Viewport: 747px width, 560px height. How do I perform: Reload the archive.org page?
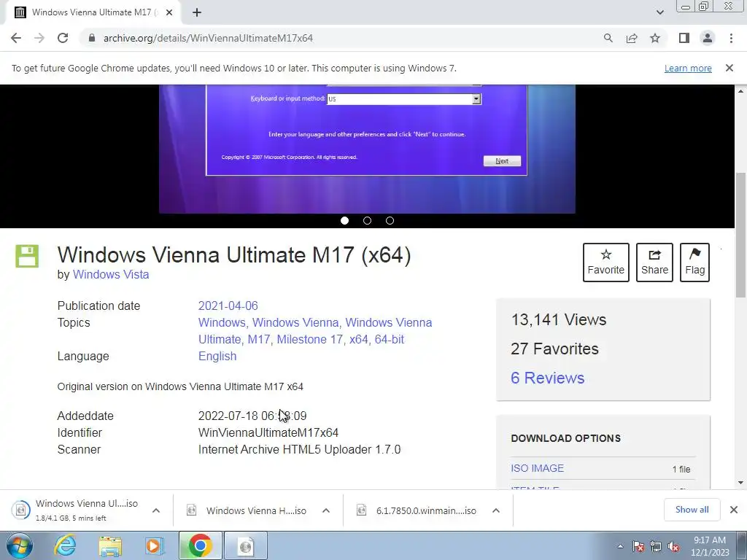[63, 38]
